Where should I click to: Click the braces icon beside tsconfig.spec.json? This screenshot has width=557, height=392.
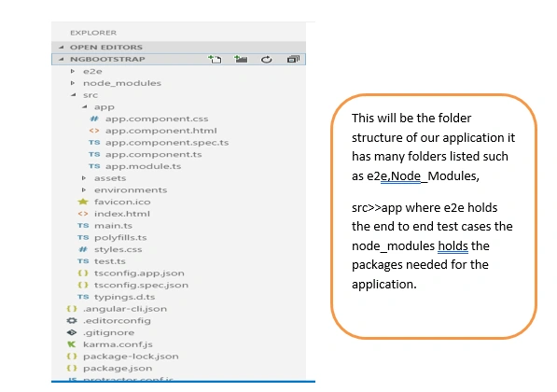(83, 285)
